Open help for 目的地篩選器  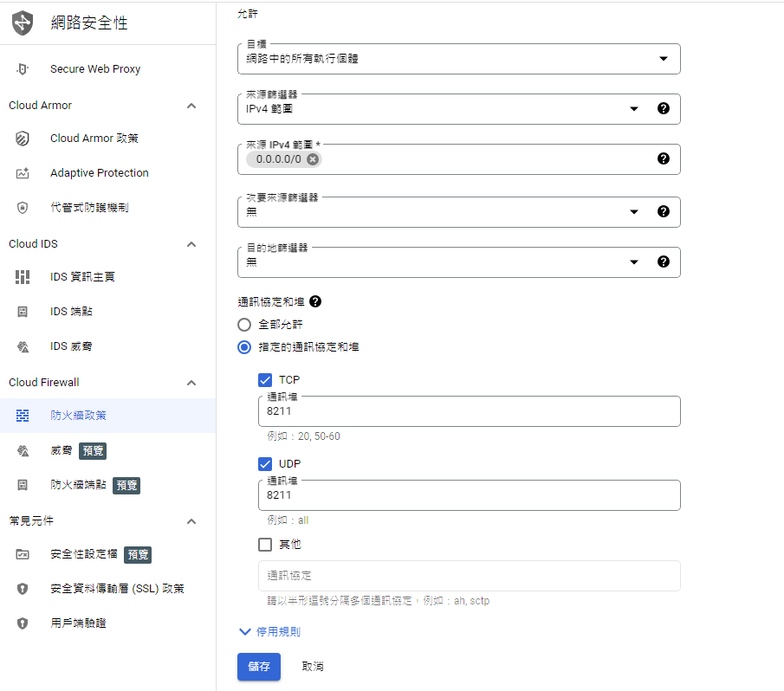pyautogui.click(x=664, y=262)
